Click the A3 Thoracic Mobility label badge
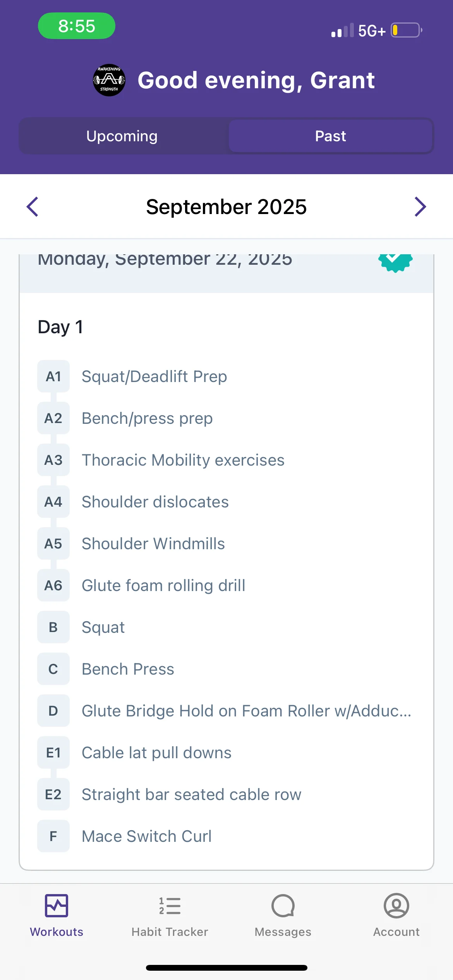453x980 pixels. click(53, 460)
